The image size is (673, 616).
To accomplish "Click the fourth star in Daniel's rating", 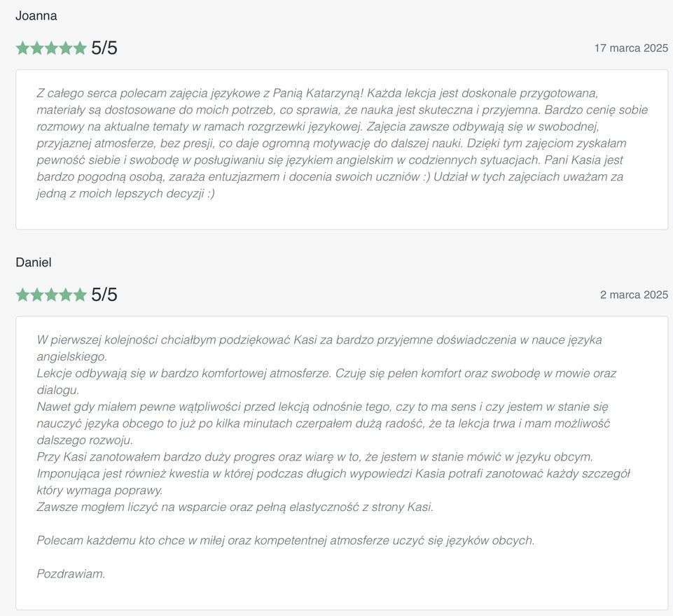I will click(x=66, y=295).
